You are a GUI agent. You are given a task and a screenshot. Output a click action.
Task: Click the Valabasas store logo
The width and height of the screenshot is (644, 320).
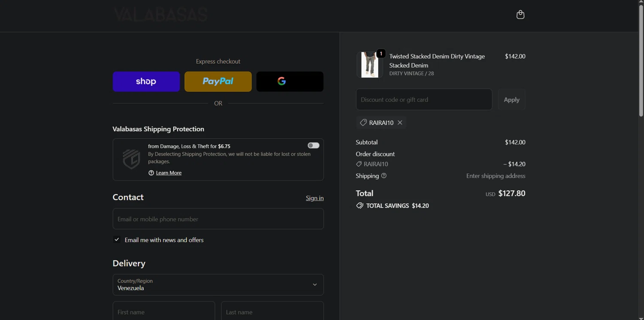pyautogui.click(x=161, y=15)
